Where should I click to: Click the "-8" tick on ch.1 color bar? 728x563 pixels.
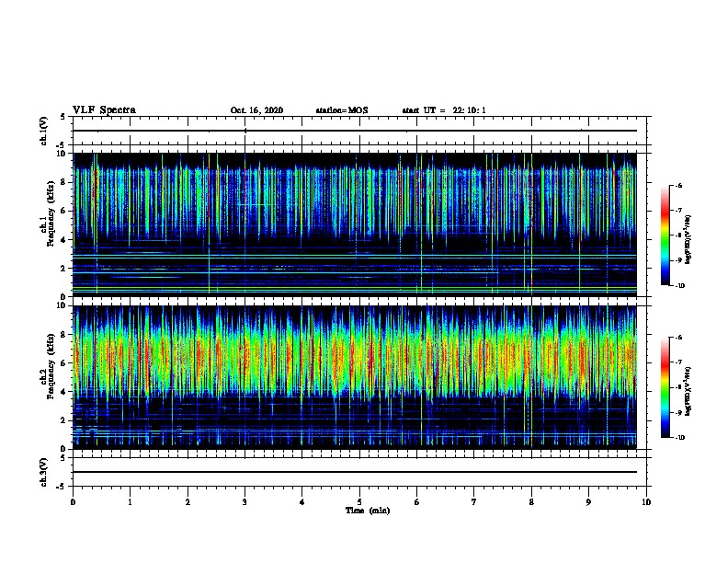click(678, 236)
